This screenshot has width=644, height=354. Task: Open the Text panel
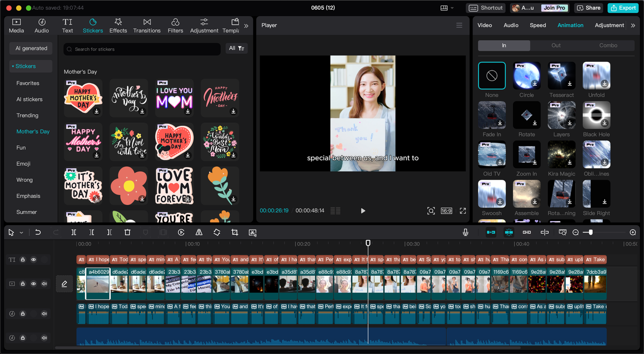tap(67, 26)
